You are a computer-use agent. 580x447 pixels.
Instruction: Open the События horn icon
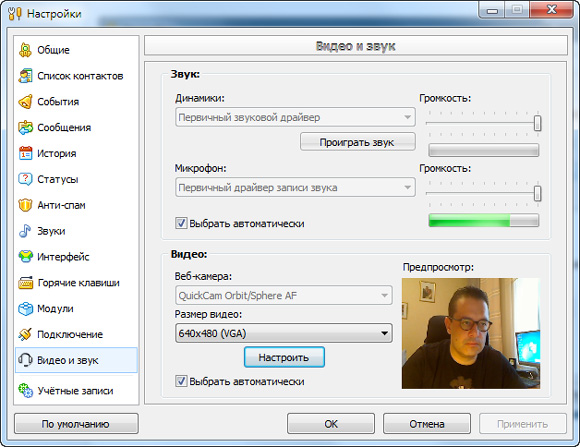click(x=25, y=102)
